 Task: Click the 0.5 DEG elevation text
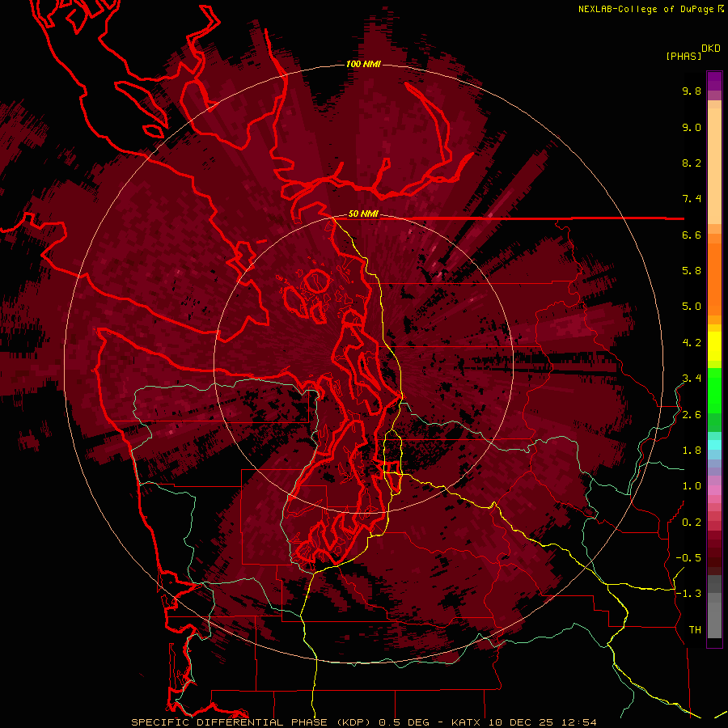[x=402, y=722]
